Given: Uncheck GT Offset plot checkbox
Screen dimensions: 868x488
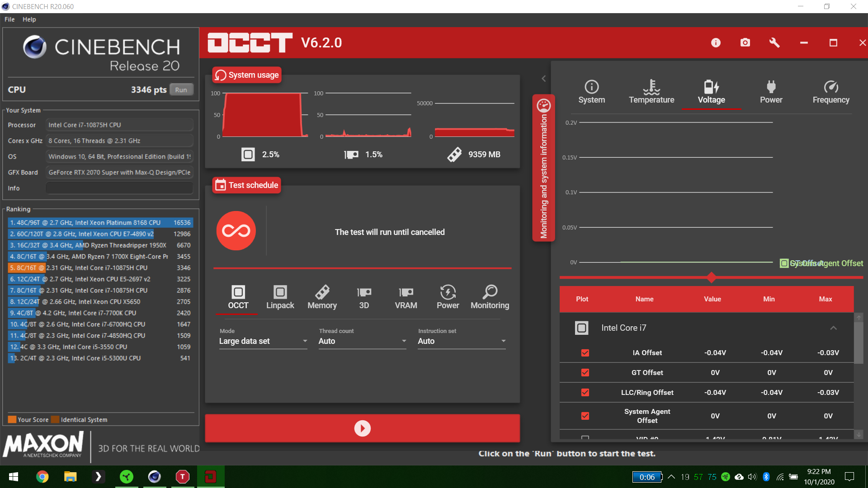Looking at the screenshot, I should point(585,373).
